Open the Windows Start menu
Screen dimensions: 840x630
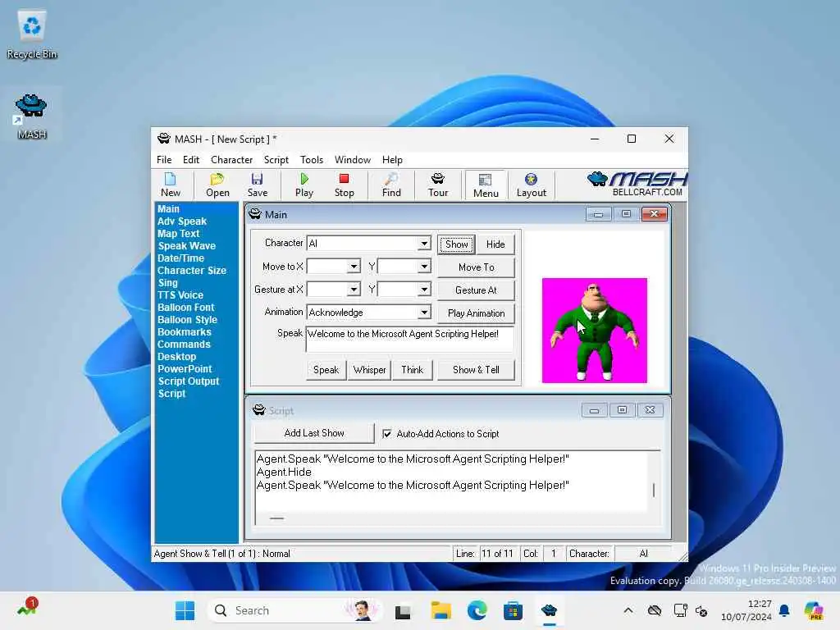185,610
